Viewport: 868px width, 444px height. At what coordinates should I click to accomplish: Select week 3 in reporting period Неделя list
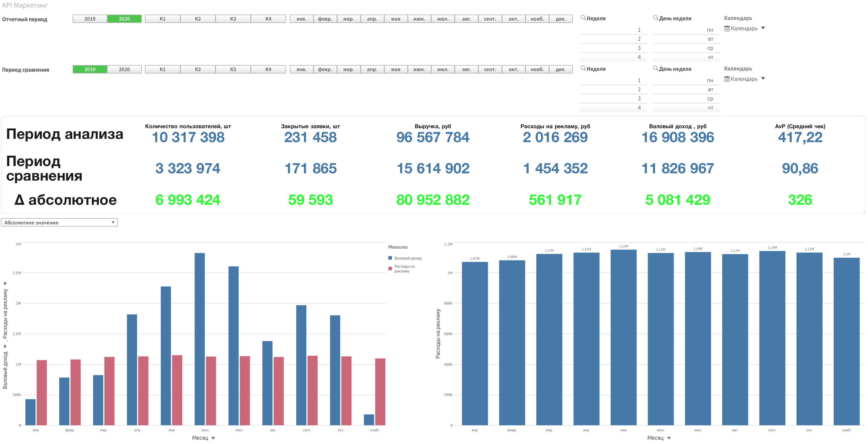pyautogui.click(x=639, y=48)
